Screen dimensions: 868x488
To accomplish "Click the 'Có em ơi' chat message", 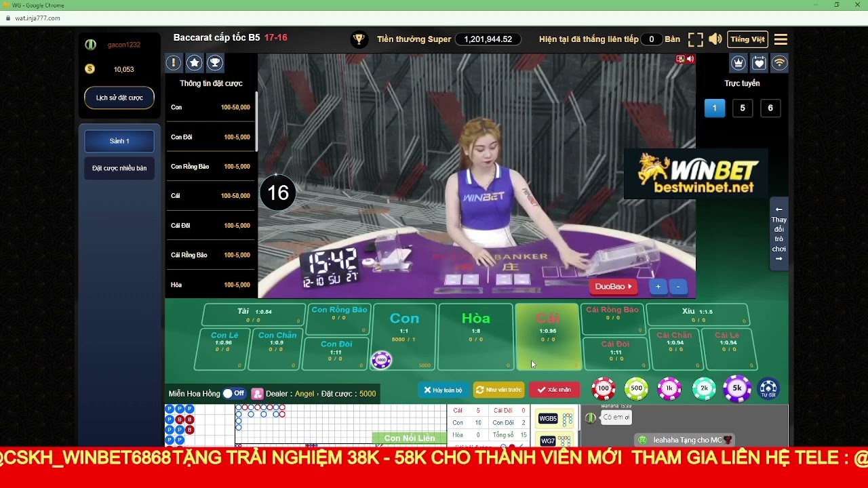I will (616, 418).
